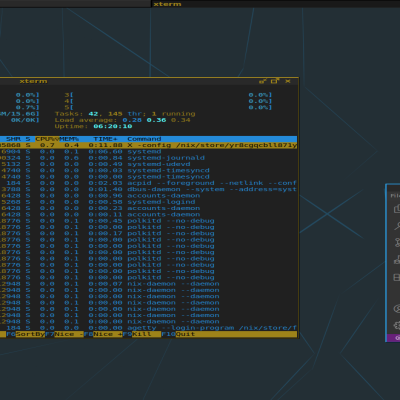Image resolution: width=400 pixels, height=400 pixels.
Task: Select nix-daemon row with time 0:00.07
Action: pyautogui.click(x=148, y=284)
